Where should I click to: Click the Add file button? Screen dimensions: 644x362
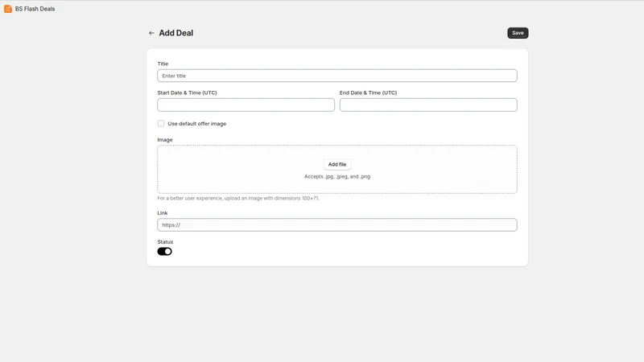(336, 164)
